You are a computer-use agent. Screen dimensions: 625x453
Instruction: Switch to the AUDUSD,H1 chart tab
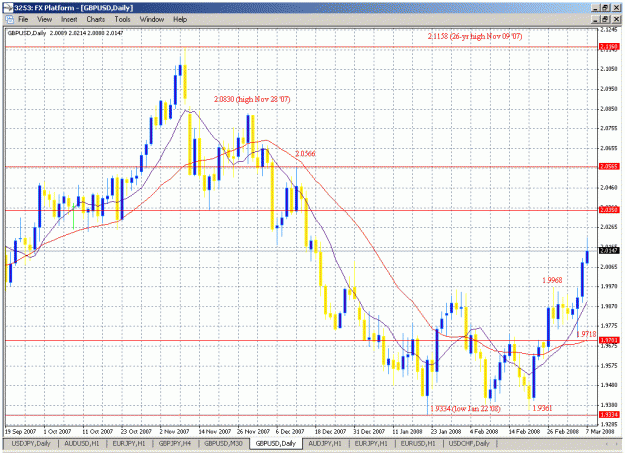coord(82,443)
